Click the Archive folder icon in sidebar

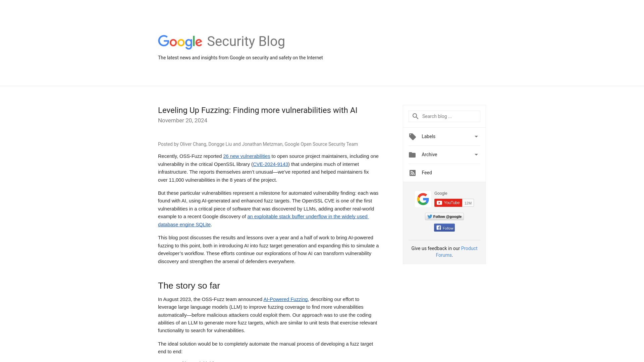pos(412,154)
